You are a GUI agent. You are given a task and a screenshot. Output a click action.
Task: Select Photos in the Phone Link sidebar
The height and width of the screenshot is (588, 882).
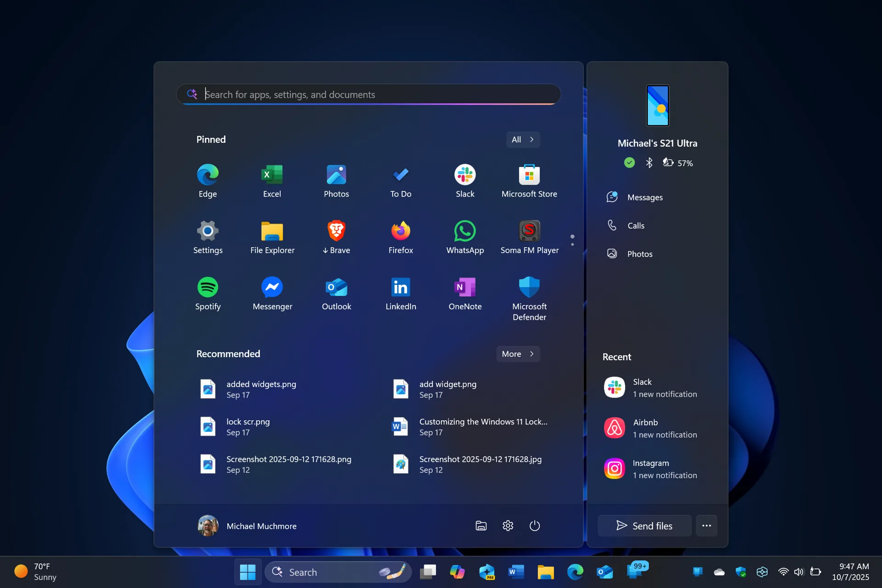639,254
